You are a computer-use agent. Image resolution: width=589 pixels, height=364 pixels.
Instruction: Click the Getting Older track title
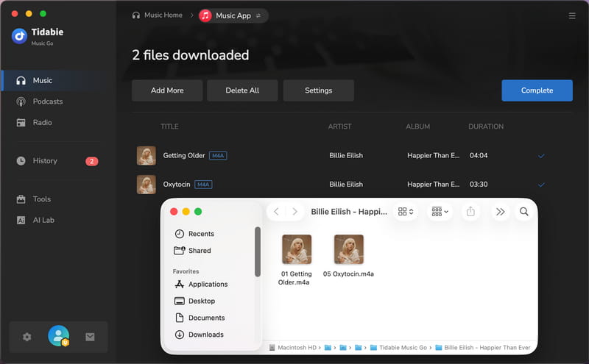point(184,156)
